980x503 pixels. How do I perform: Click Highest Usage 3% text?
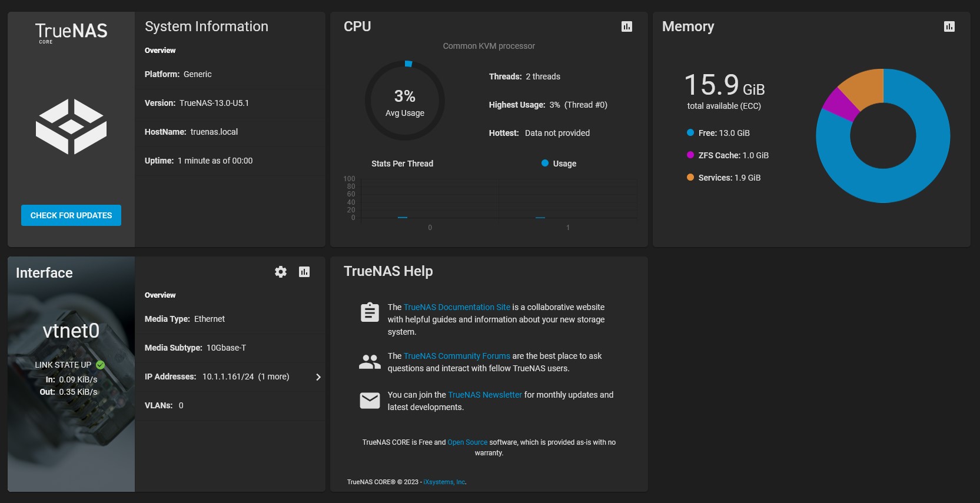(548, 105)
